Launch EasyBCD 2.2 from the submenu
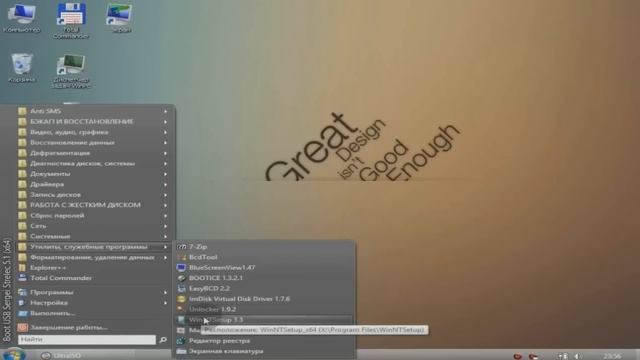Screen dimensions: 640x360 pos(264,289)
